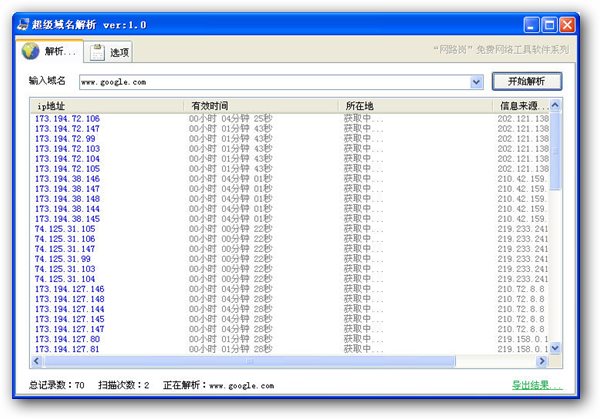Viewport: 600px width, 419px height.
Task: Select row 173.194.38.147
Action: (x=290, y=189)
